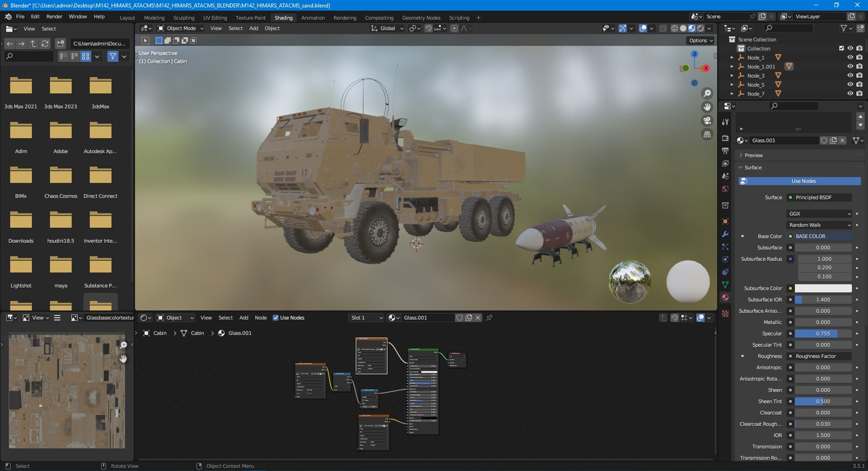Zoom in the 3D viewport with magnifier icon
This screenshot has height=471, width=868.
pyautogui.click(x=707, y=94)
